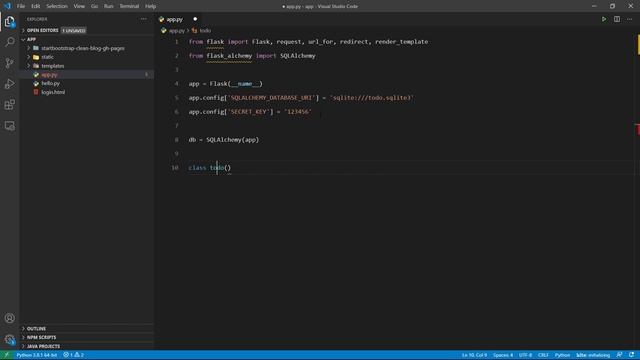Open Explorer views and more actions ellipsis

144,19
